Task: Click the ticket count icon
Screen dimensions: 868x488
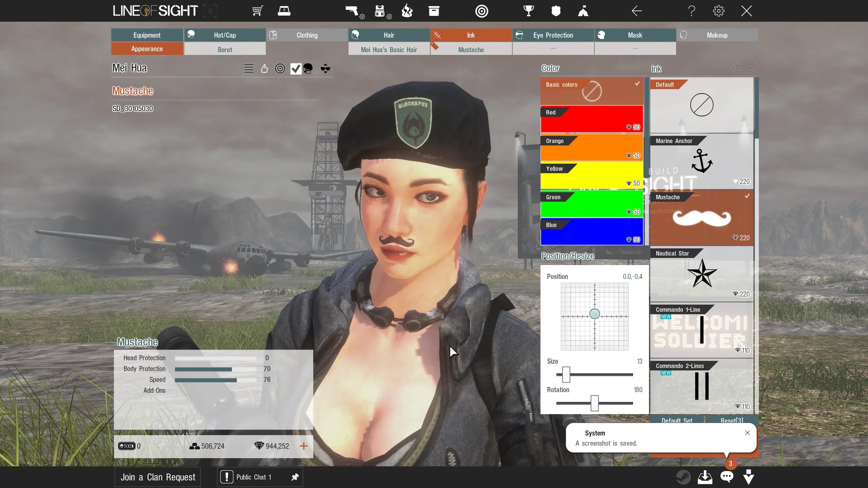Action: (127, 446)
